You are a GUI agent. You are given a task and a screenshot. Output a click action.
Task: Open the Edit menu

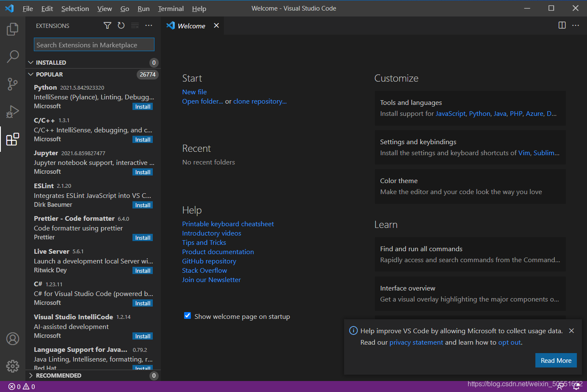pos(47,8)
